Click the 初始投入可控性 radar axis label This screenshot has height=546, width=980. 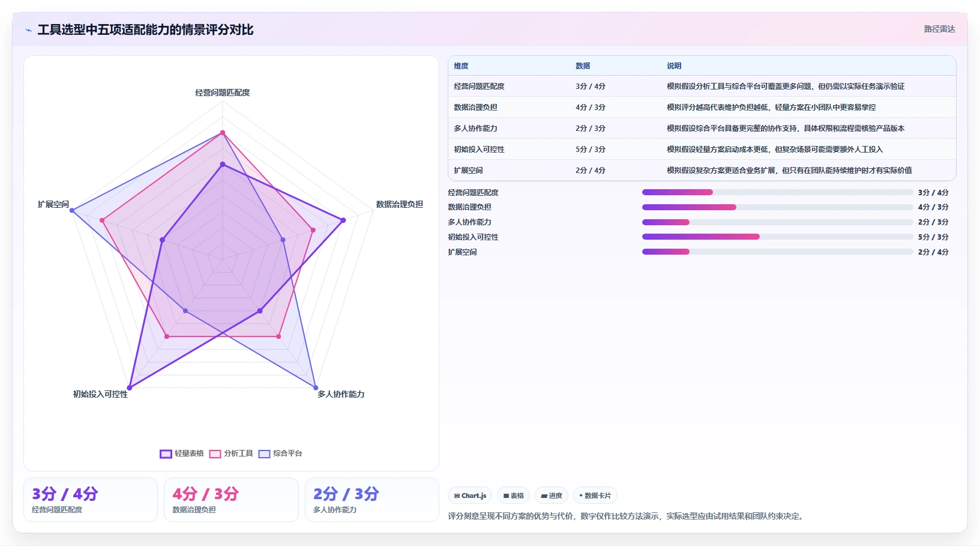tap(100, 394)
